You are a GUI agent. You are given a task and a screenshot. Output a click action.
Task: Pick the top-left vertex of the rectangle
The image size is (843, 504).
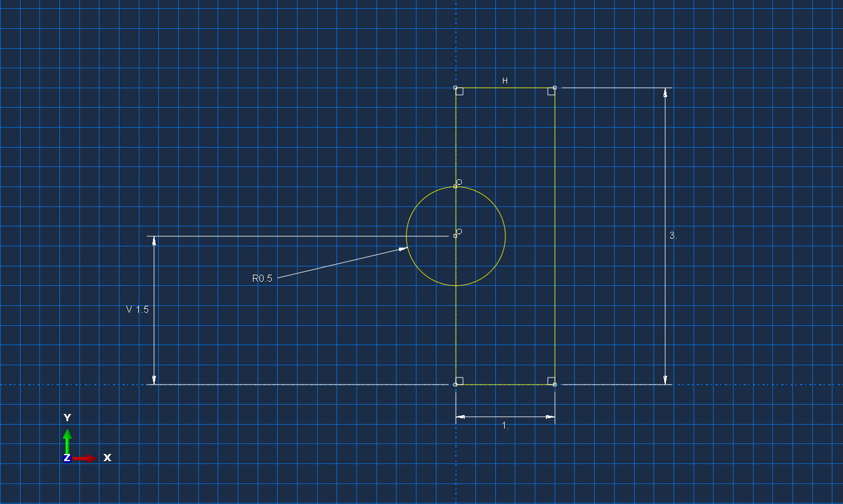point(455,88)
